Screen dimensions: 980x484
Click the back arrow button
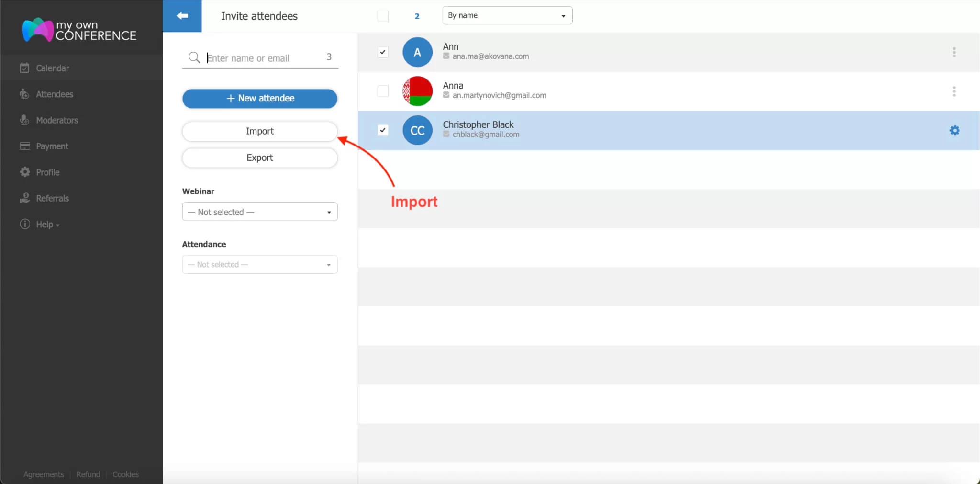pos(182,16)
